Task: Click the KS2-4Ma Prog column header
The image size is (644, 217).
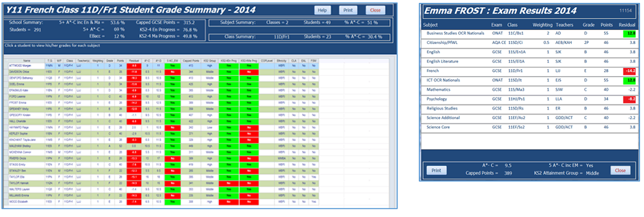Action: (249, 61)
